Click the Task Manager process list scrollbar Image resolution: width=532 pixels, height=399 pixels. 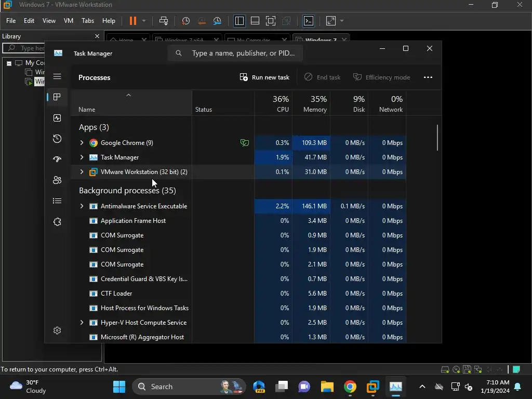pos(437,138)
